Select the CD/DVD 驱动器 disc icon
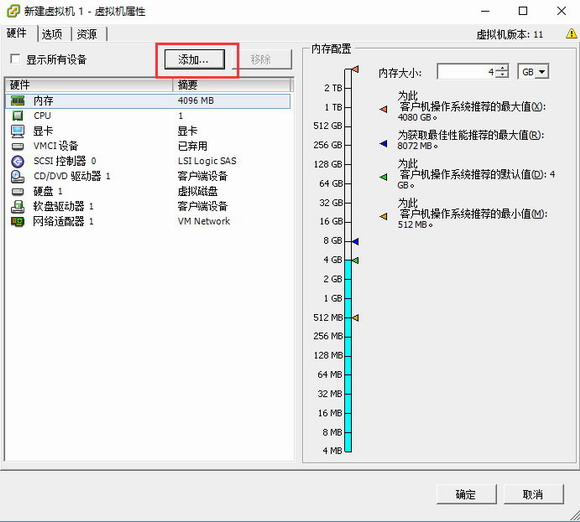This screenshot has width=580, height=522. [17, 176]
